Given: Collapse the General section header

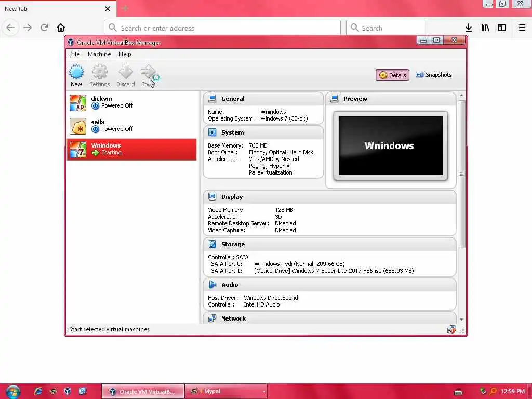Looking at the screenshot, I should click(x=263, y=99).
